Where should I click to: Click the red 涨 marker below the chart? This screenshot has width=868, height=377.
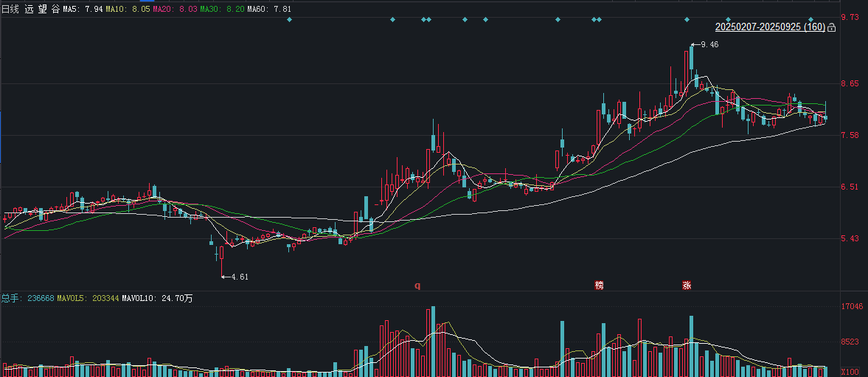(x=687, y=286)
